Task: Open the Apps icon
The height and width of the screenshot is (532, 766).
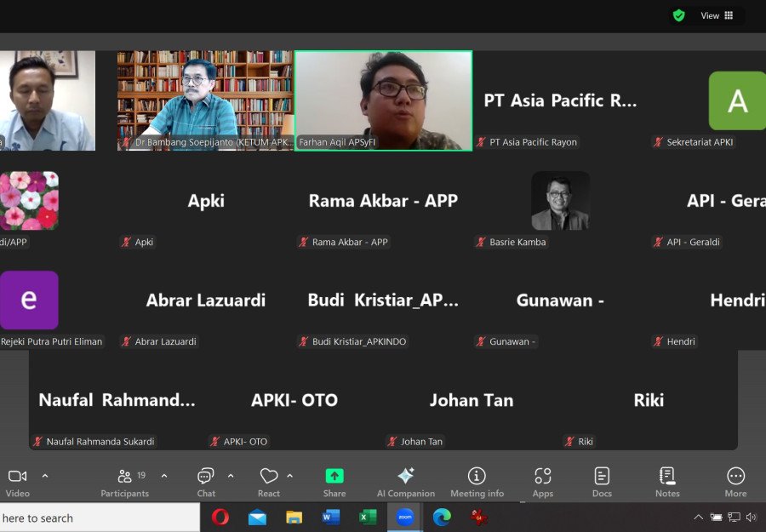Action: point(543,476)
